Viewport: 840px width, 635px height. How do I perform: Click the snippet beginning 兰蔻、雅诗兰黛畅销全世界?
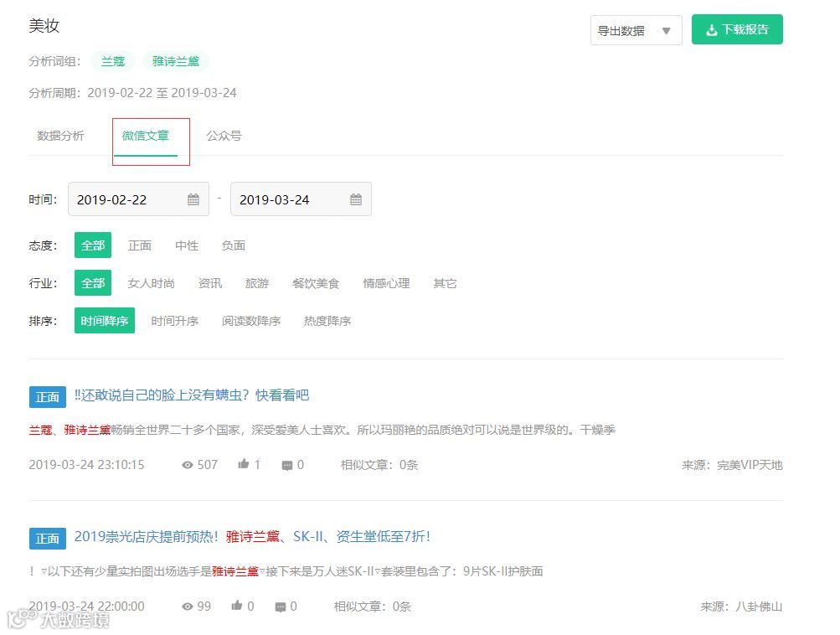click(322, 430)
